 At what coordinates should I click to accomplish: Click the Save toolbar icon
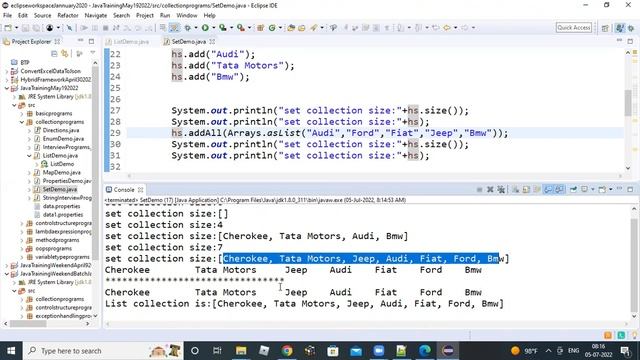click(x=25, y=28)
